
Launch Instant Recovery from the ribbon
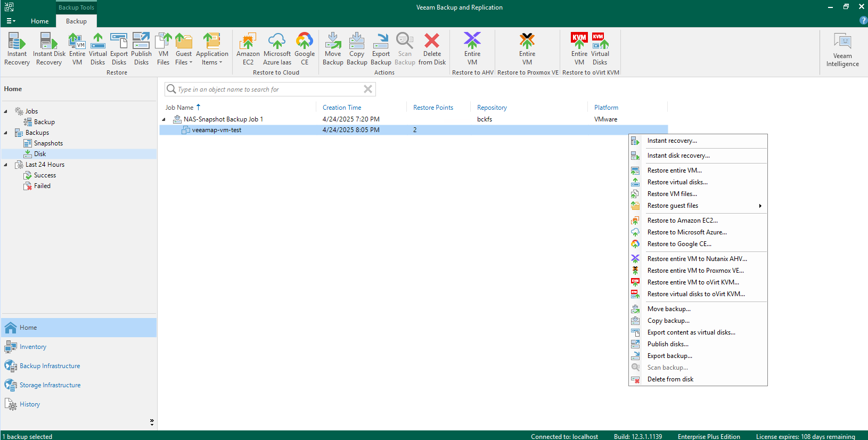(x=17, y=49)
